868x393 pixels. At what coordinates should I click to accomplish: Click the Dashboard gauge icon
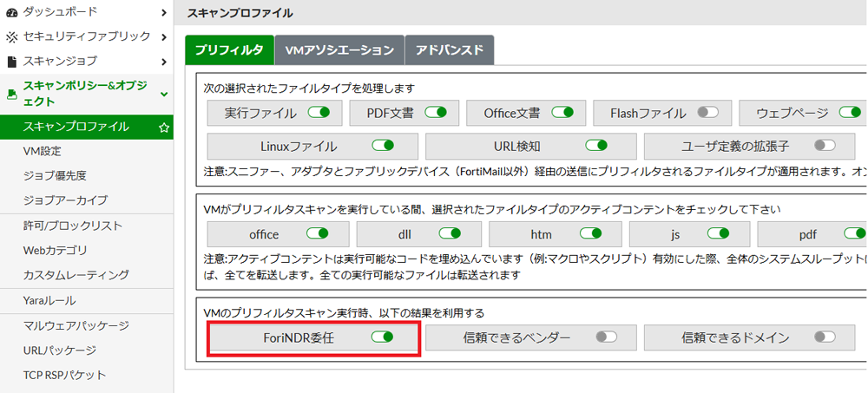(11, 11)
